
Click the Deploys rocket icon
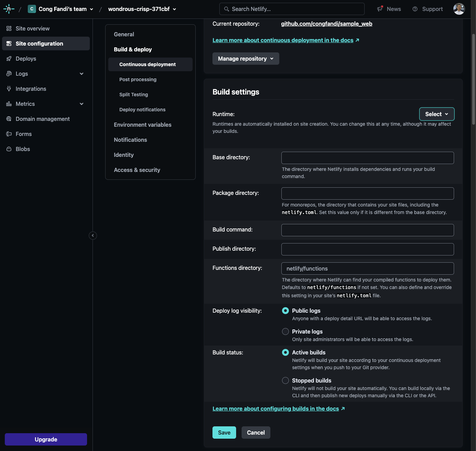9,59
